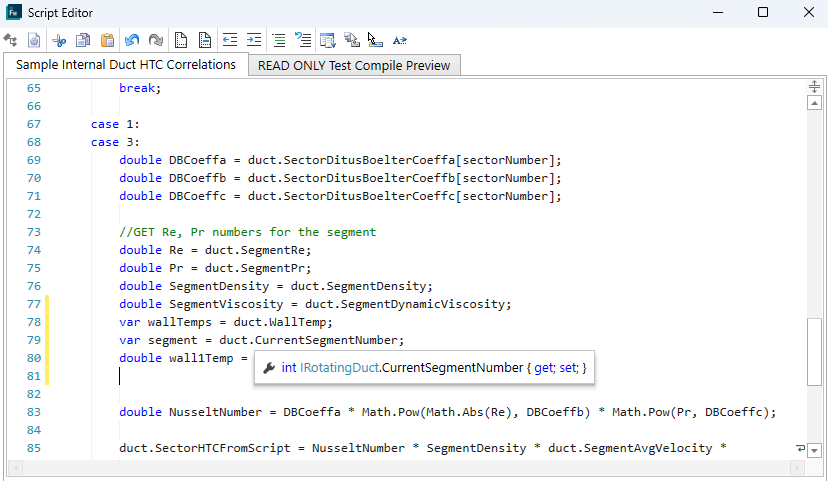Click the green lines comment icon
The image size is (828, 481).
click(x=279, y=41)
